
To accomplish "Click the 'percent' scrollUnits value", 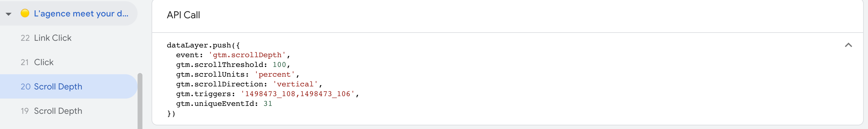I will tap(275, 75).
